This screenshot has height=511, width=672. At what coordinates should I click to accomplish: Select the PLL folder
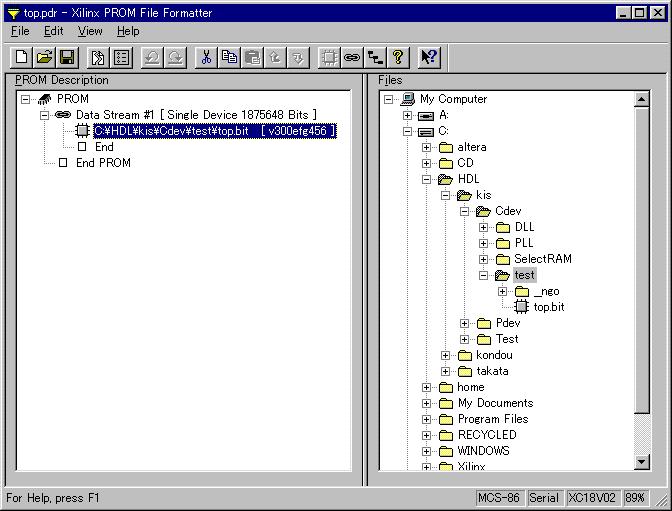pyautogui.click(x=524, y=243)
